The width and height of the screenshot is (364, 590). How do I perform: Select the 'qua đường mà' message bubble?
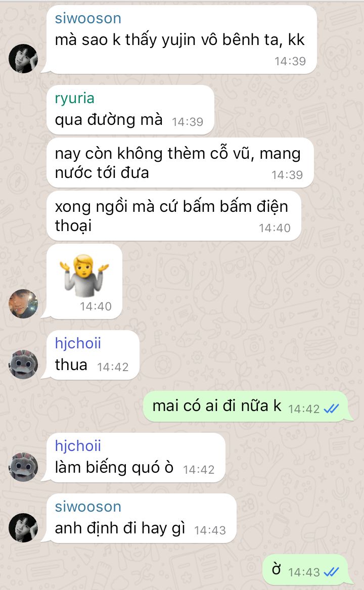coord(130,110)
